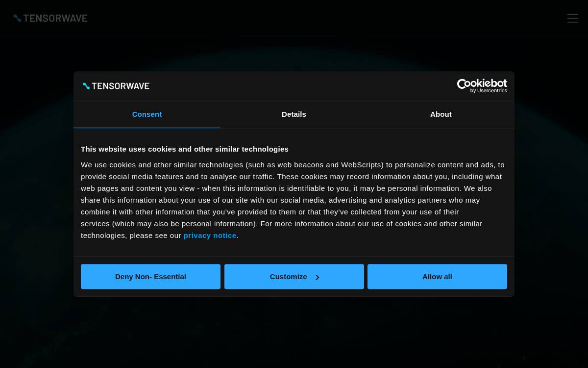Click the Allow all button

click(x=437, y=277)
